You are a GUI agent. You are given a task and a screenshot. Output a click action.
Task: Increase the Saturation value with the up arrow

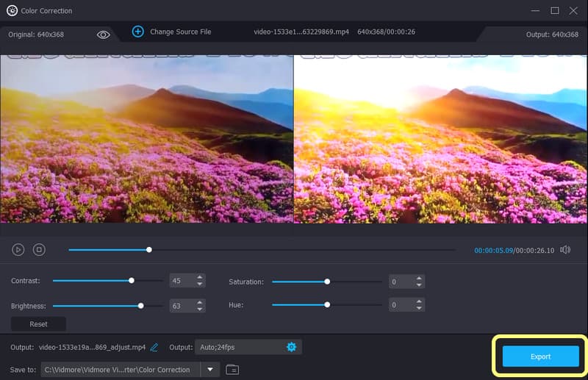click(x=418, y=278)
